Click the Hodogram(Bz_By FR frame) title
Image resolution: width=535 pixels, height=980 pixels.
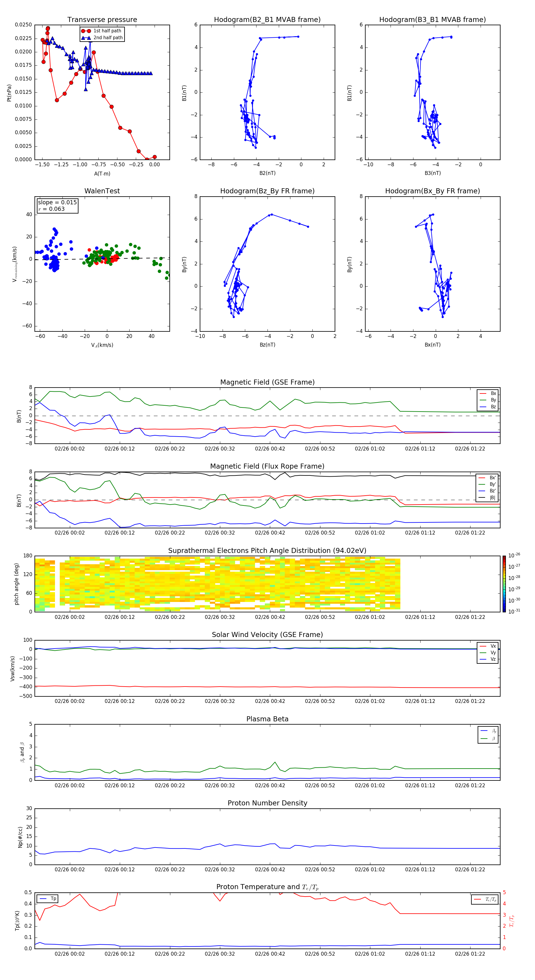[x=267, y=191]
